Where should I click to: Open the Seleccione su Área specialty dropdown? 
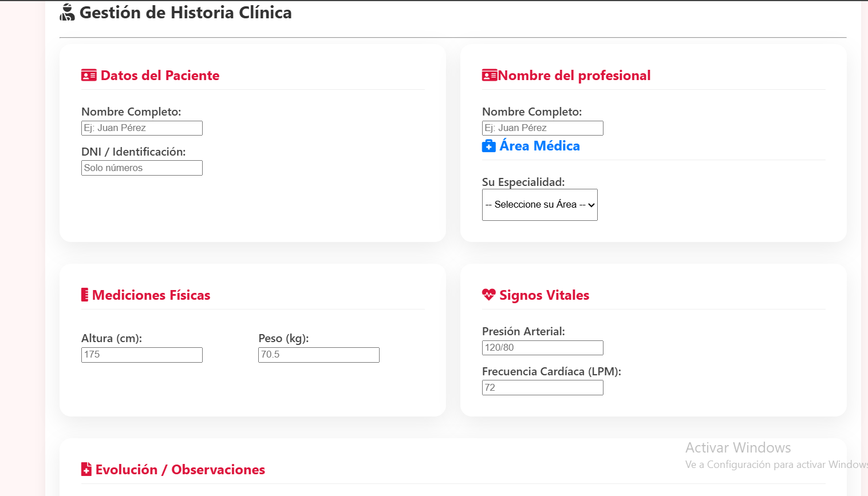point(539,204)
